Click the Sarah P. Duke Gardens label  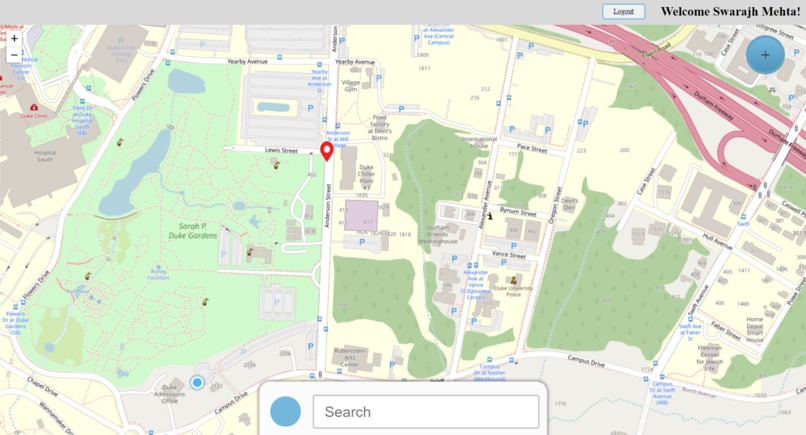coord(193,231)
